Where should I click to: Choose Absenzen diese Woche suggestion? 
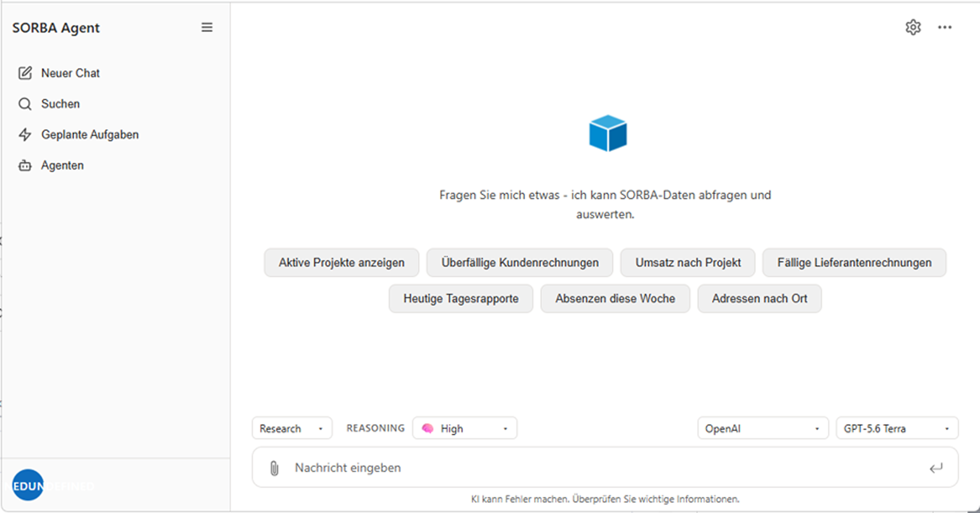point(615,299)
